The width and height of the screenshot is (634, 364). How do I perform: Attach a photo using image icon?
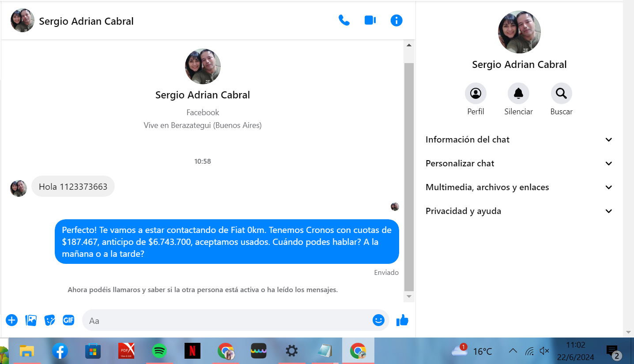tap(31, 320)
